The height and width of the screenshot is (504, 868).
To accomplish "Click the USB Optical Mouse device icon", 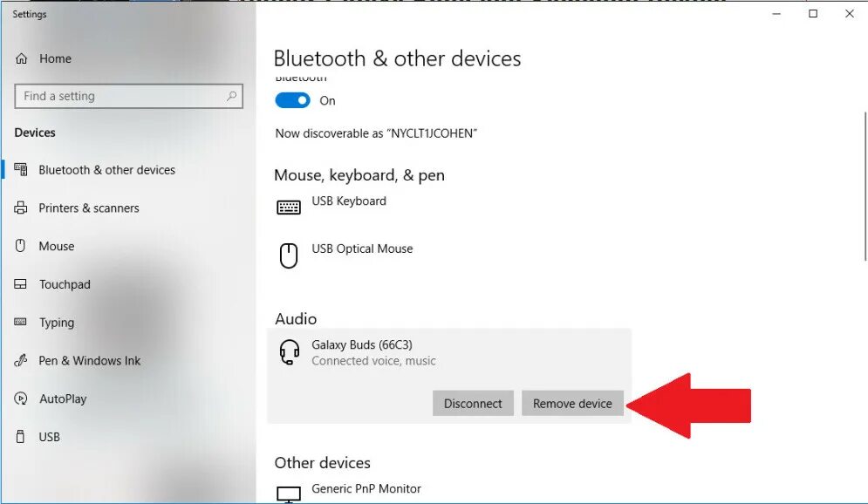I will (288, 255).
